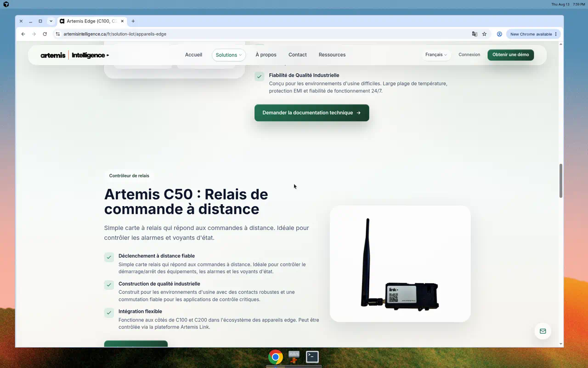Click the scrollbar down arrow
588x368 pixels.
click(561, 344)
